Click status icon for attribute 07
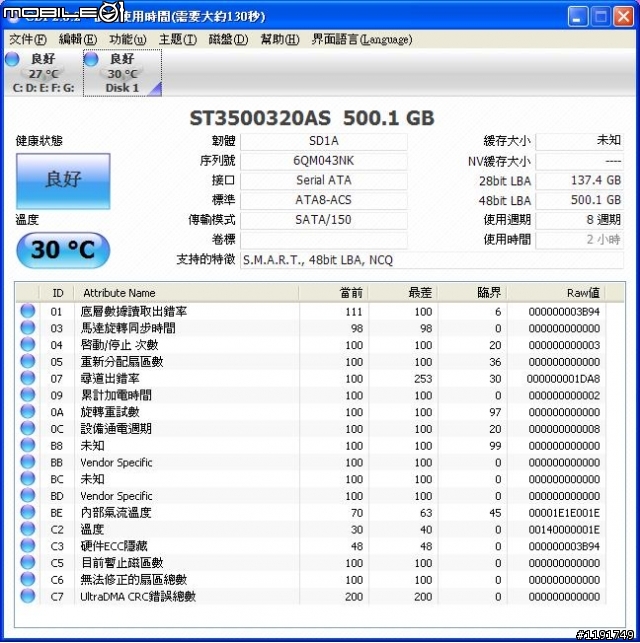Image resolution: width=640 pixels, height=643 pixels. tap(28, 378)
